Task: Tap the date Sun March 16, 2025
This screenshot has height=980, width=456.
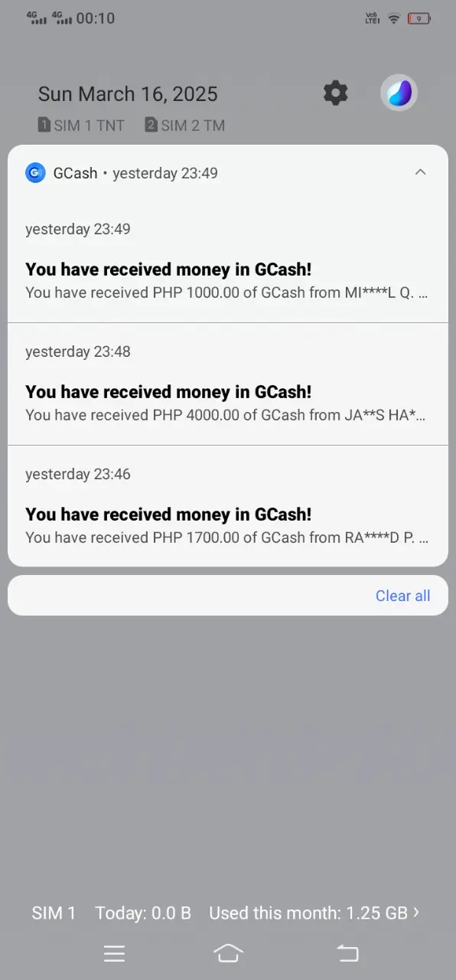Action: tap(128, 94)
